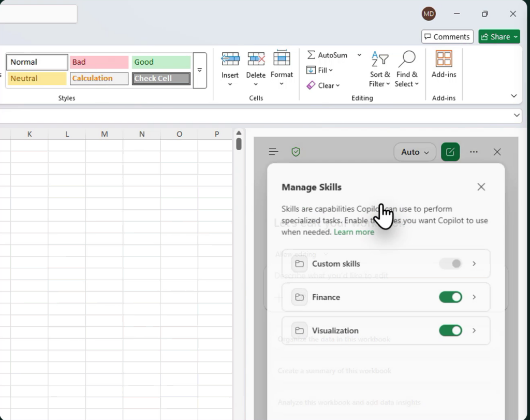The width and height of the screenshot is (530, 420).
Task: Click the Custom skills folder icon
Action: click(x=299, y=264)
